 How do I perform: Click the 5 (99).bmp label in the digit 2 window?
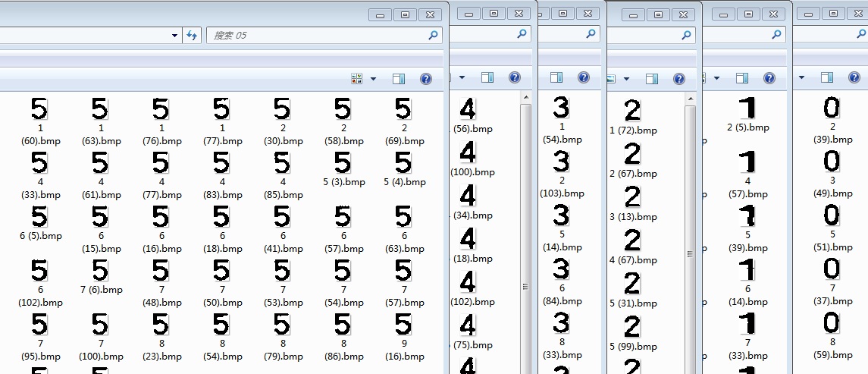(633, 346)
